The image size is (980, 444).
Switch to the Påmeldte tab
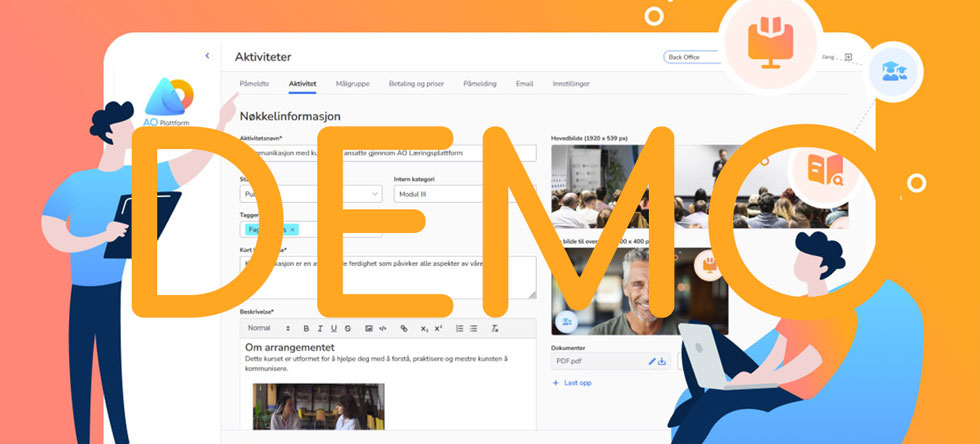pyautogui.click(x=254, y=84)
